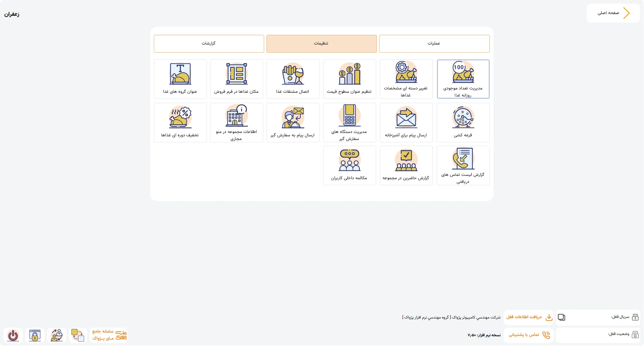Open received calls list report (گزارش لیست تماس های دریافتی)
Viewport: 644px width, 346px height.
(x=463, y=165)
